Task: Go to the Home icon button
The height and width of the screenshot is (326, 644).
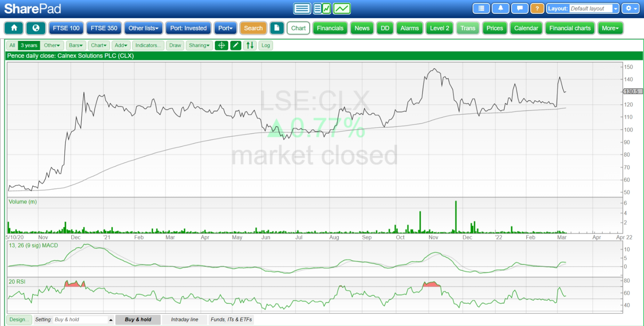Action: (14, 28)
